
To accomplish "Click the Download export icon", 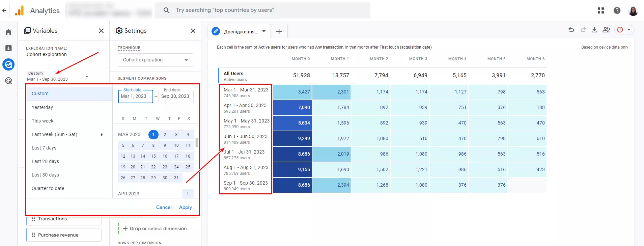I will point(594,30).
